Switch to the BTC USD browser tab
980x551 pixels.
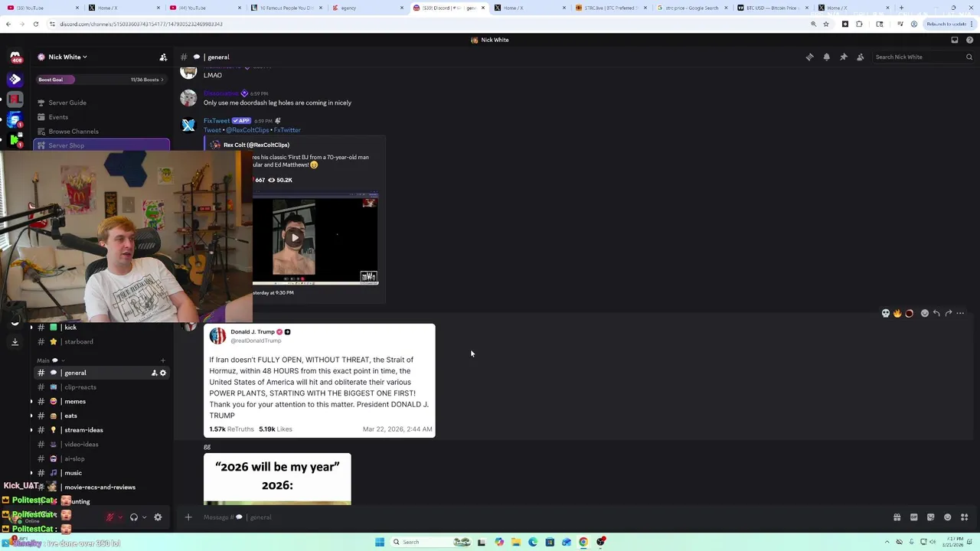[x=773, y=8]
